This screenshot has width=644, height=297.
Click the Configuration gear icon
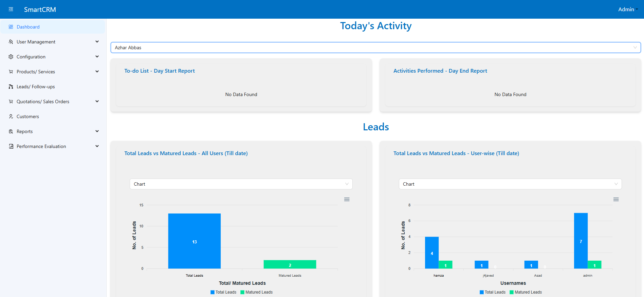pos(11,57)
